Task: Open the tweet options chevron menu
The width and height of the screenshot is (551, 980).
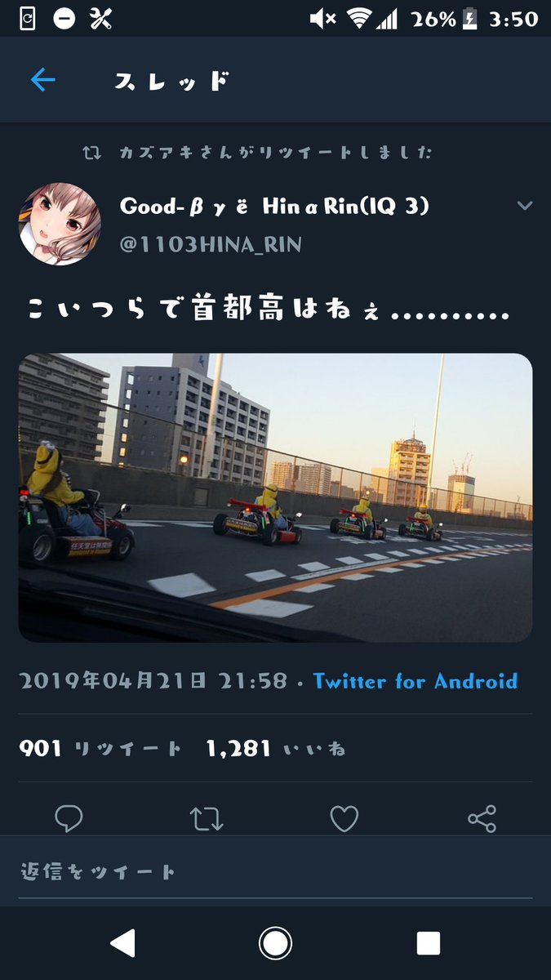Action: pyautogui.click(x=525, y=206)
